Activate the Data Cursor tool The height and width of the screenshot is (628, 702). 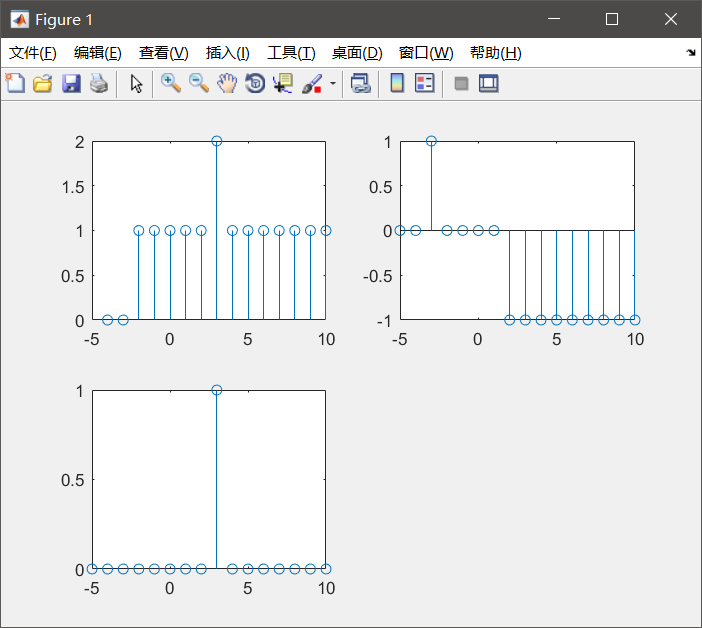tap(283, 83)
